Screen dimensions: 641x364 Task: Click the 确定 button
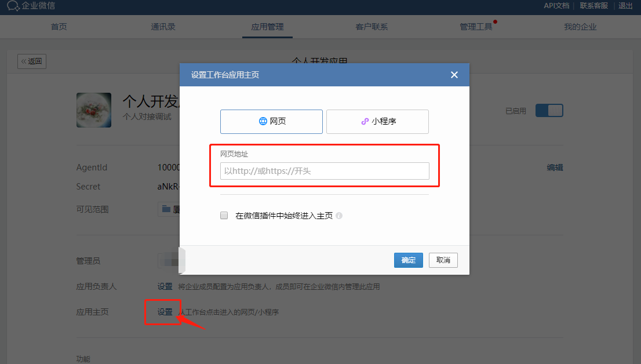pos(409,260)
